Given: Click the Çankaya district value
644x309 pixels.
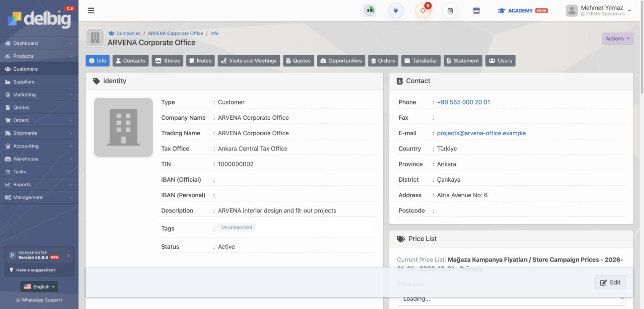Looking at the screenshot, I should (x=449, y=180).
